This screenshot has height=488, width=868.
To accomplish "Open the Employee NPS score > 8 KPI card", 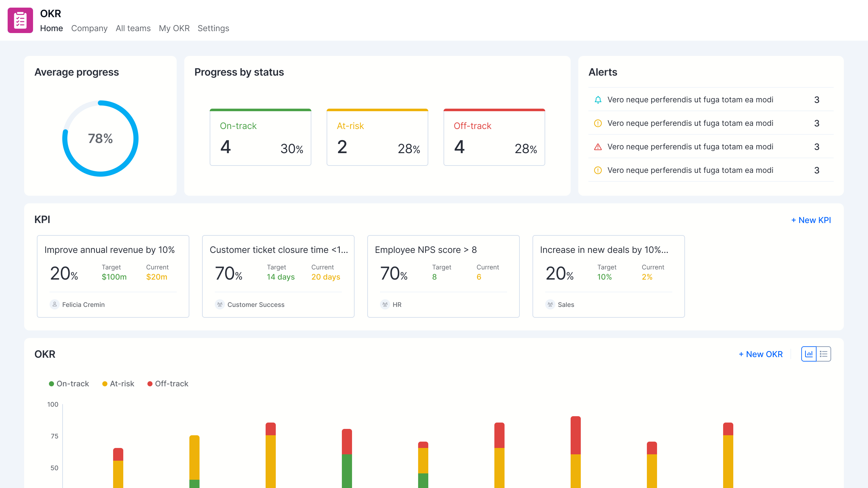I will tap(444, 276).
